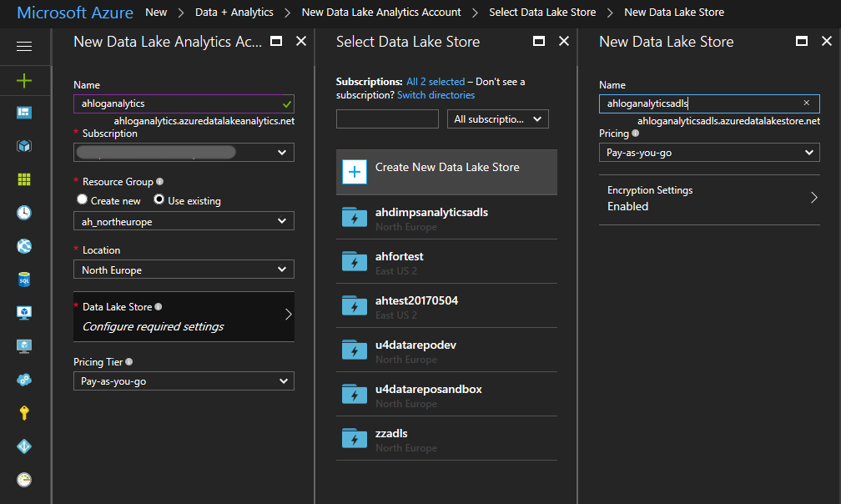This screenshot has width=841, height=504.
Task: Go to New Data Lake Store breadcrumb
Action: click(674, 13)
